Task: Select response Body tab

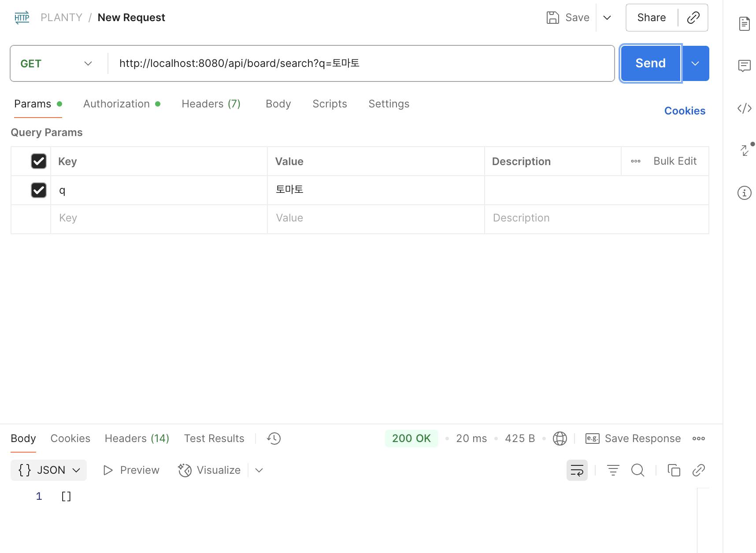Action: pos(23,439)
